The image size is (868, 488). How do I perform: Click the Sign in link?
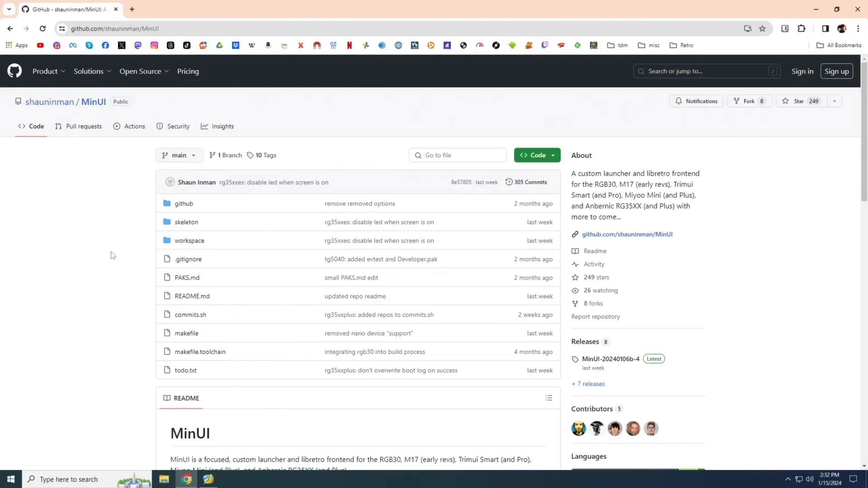point(802,71)
